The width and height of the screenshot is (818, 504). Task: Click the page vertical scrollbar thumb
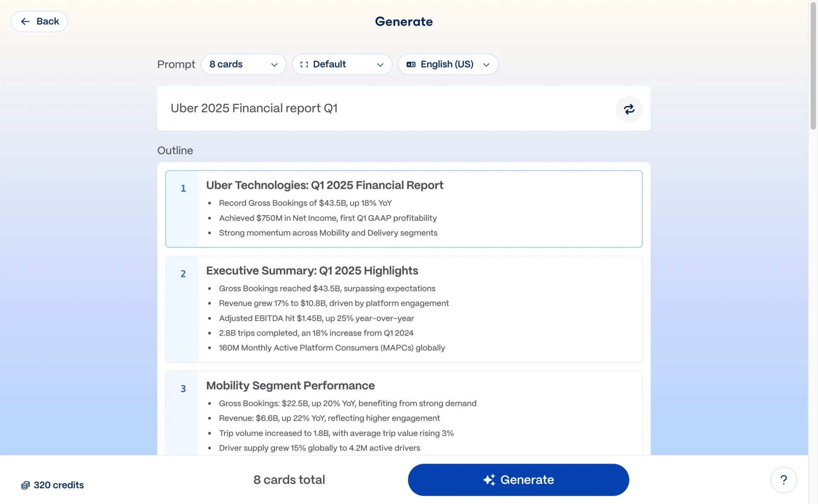pos(813,66)
